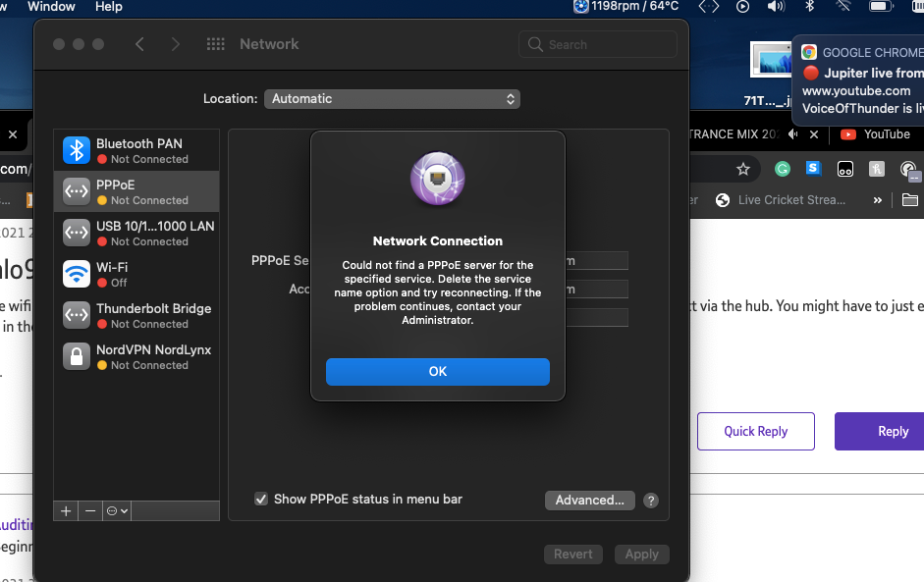Click the Search field in Network window
The height and width of the screenshot is (582, 924).
[x=598, y=44]
